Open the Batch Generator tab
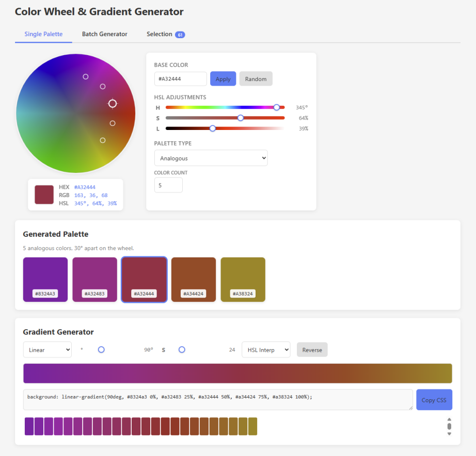 (104, 34)
